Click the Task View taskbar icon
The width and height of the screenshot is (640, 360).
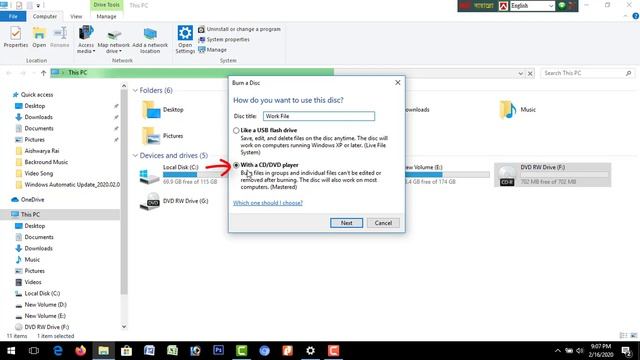[x=34, y=351]
